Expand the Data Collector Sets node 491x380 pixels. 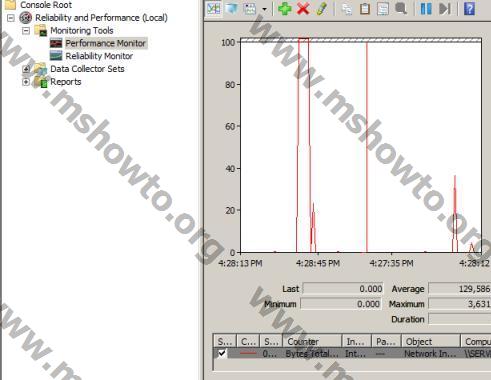tap(26, 69)
